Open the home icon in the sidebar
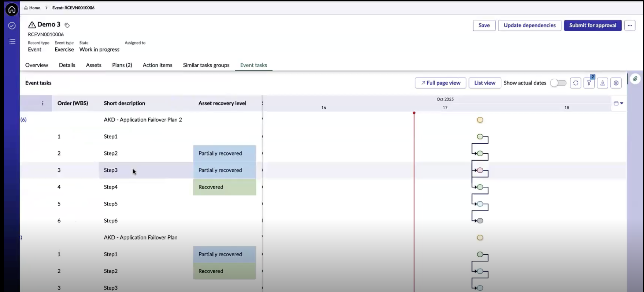Viewport: 644px width, 292px height. click(x=12, y=9)
